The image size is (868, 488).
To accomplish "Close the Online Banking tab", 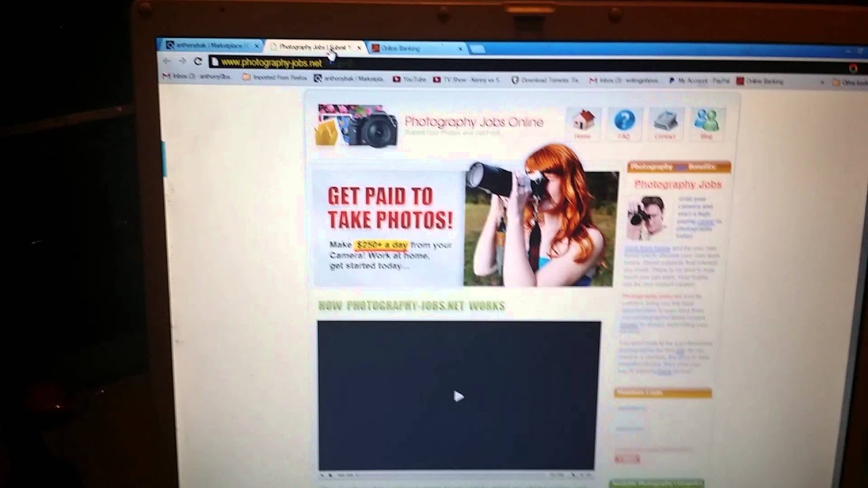I will tap(460, 49).
